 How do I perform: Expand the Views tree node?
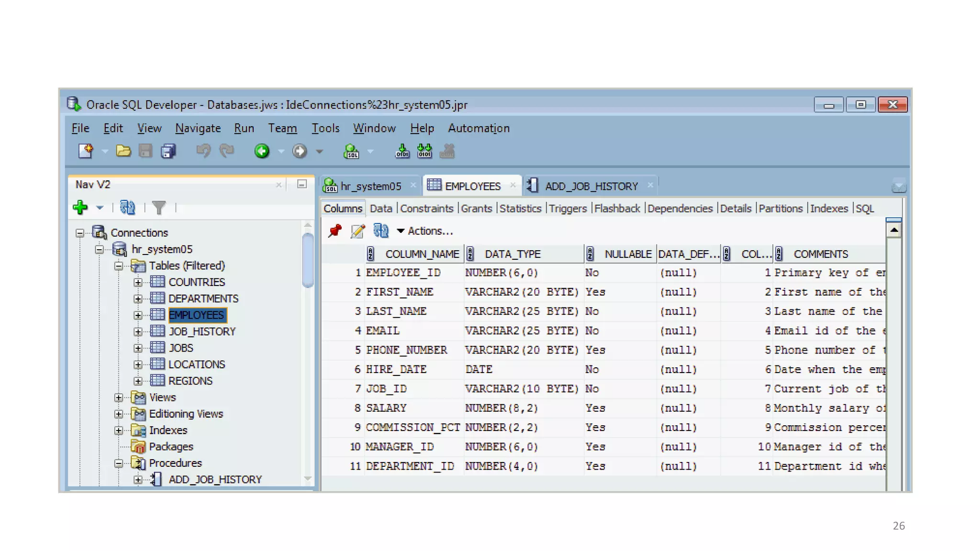(x=119, y=397)
